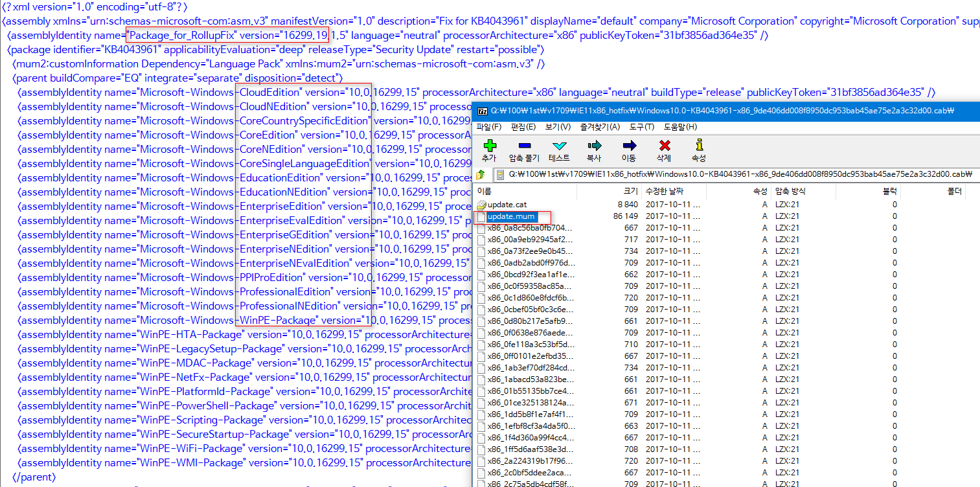980x487 pixels.
Task: Click the WinPE-PowerShell-Package line in XML viewer
Action: (245, 405)
